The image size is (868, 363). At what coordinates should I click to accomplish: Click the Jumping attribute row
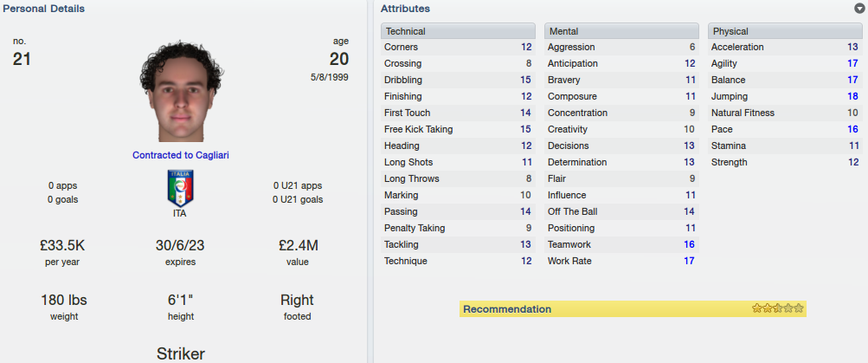click(x=785, y=96)
